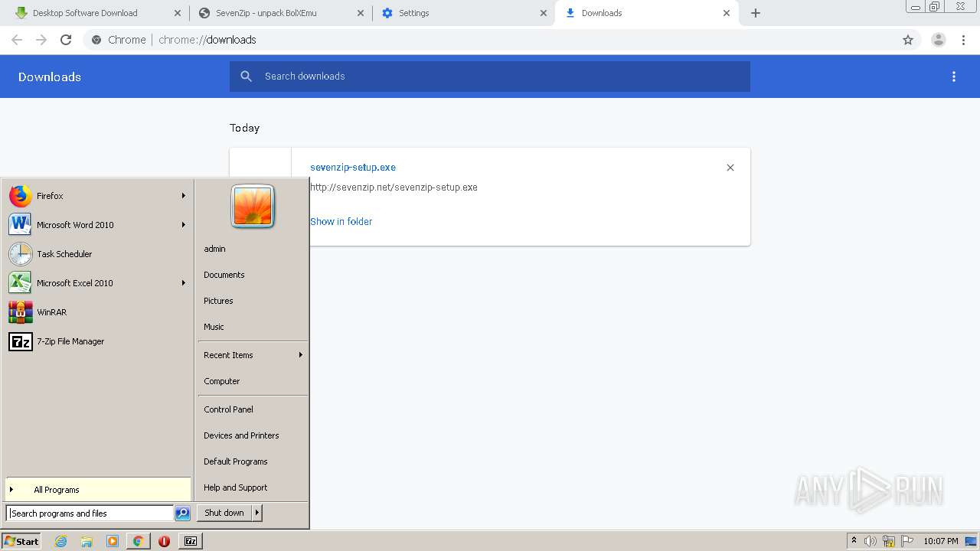Viewport: 980px width, 551px height.
Task: Expand the Firefox jump list arrow
Action: point(184,196)
